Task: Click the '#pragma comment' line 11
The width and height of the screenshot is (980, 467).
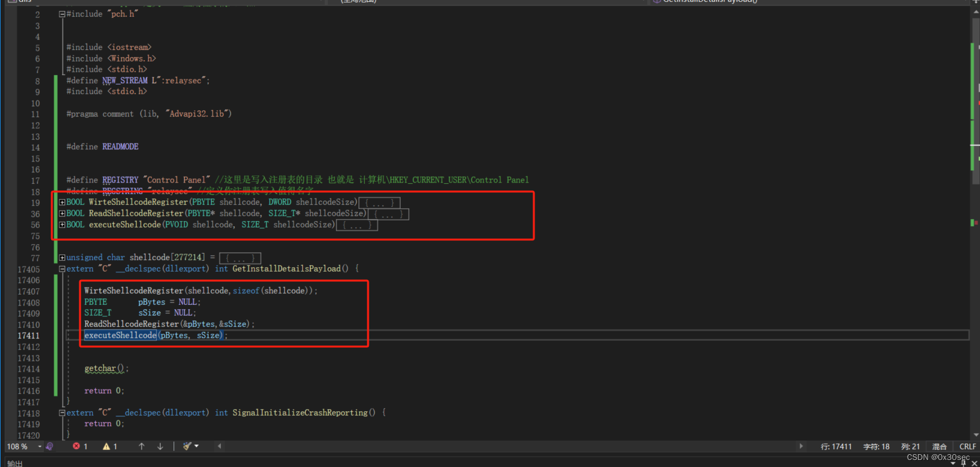Action: pos(149,113)
